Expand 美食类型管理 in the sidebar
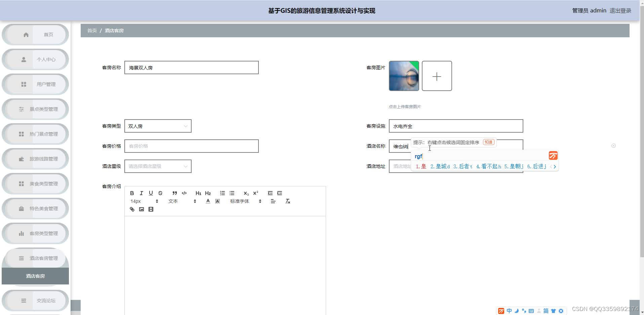Screen dimensions: 644x315 tap(35, 184)
